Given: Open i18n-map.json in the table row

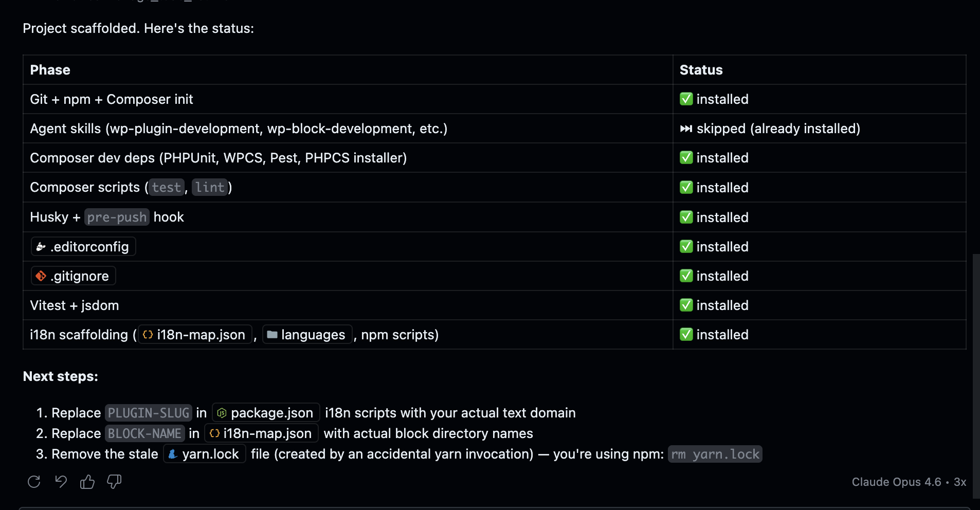Looking at the screenshot, I should click(x=195, y=335).
